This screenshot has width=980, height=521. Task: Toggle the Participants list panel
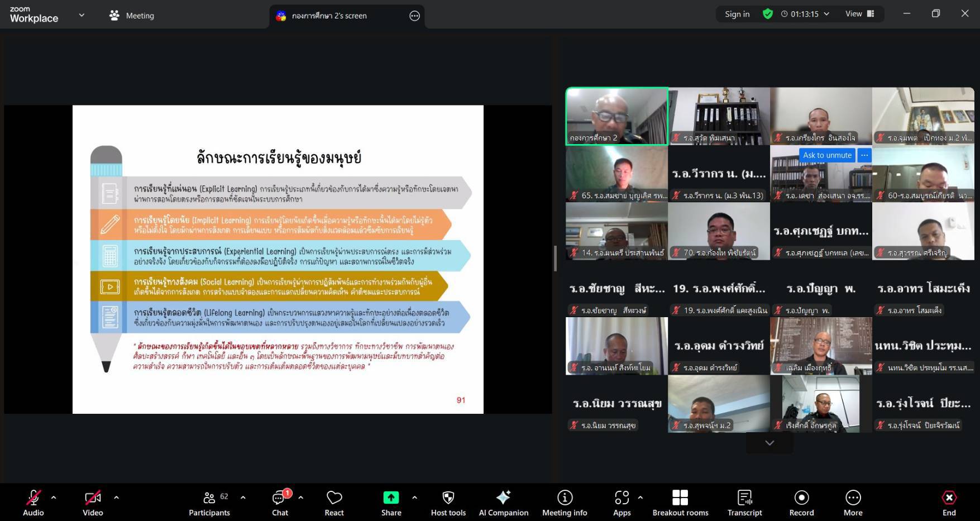[x=209, y=503]
